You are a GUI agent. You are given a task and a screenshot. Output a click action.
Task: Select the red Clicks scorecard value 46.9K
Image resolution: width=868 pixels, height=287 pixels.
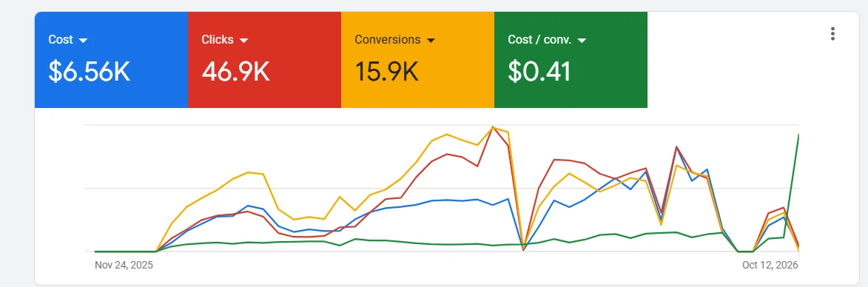[x=235, y=71]
